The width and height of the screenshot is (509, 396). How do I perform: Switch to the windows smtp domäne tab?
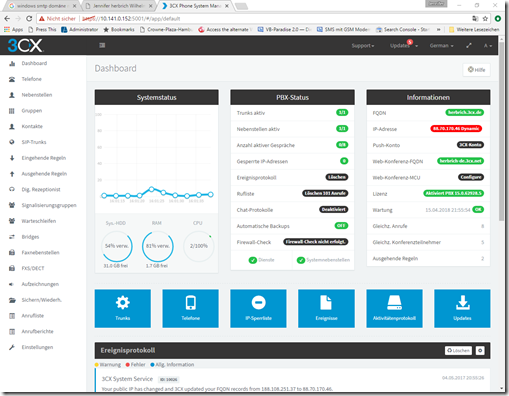click(42, 6)
